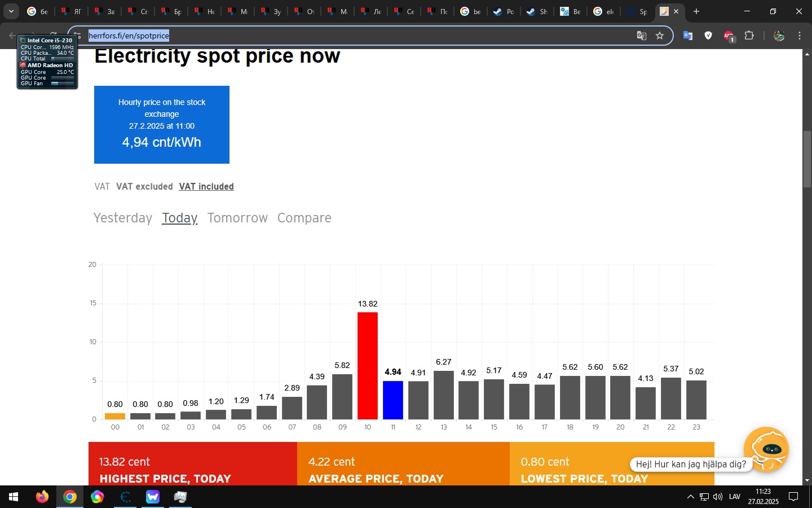Open the LAV keyboard language selector
Screen dimensions: 812x508
point(735,497)
